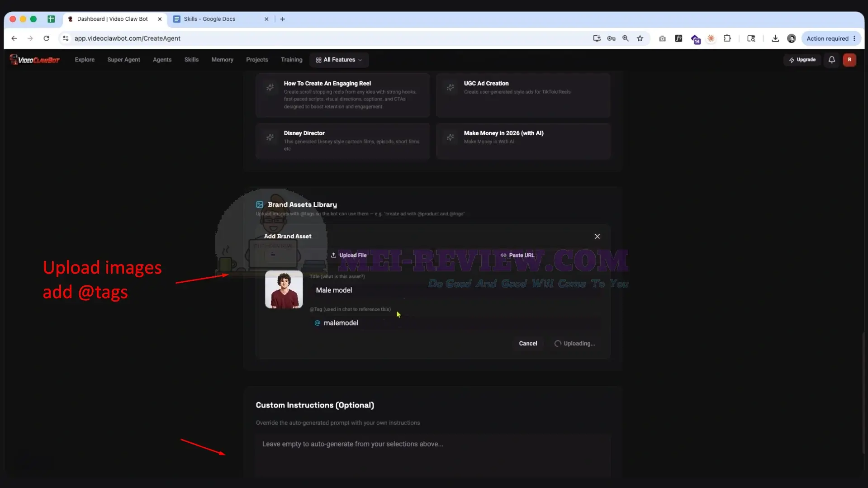Viewport: 868px width, 488px height.
Task: Go to Super Agent section
Action: pos(123,60)
